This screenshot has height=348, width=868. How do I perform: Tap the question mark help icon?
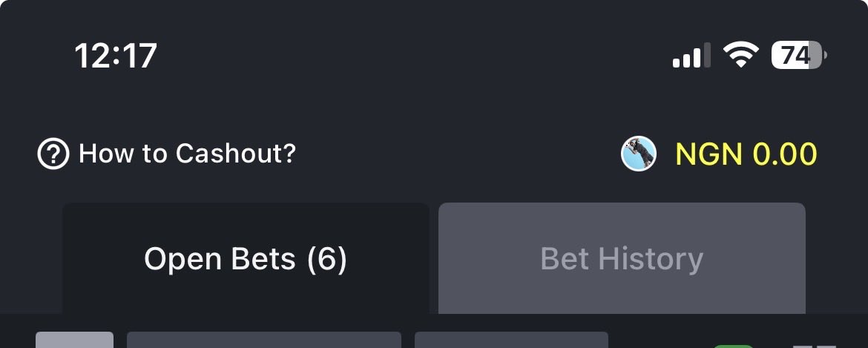[53, 154]
